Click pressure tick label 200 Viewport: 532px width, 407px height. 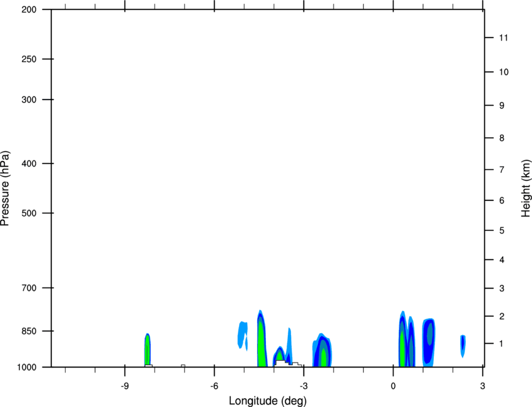[29, 9]
